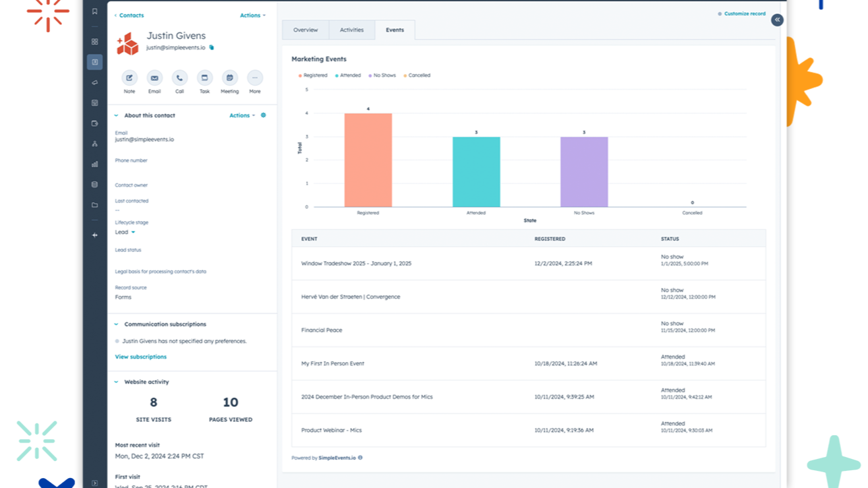Switch to the Overview tab
This screenshot has width=868, height=488.
(305, 30)
